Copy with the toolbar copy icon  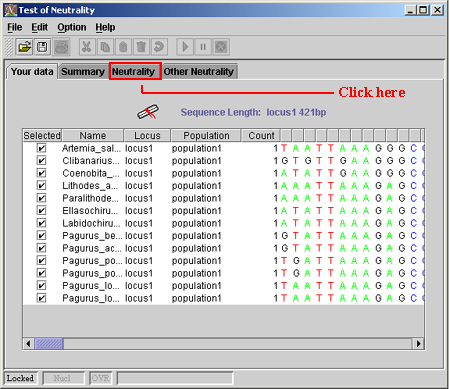(x=105, y=47)
